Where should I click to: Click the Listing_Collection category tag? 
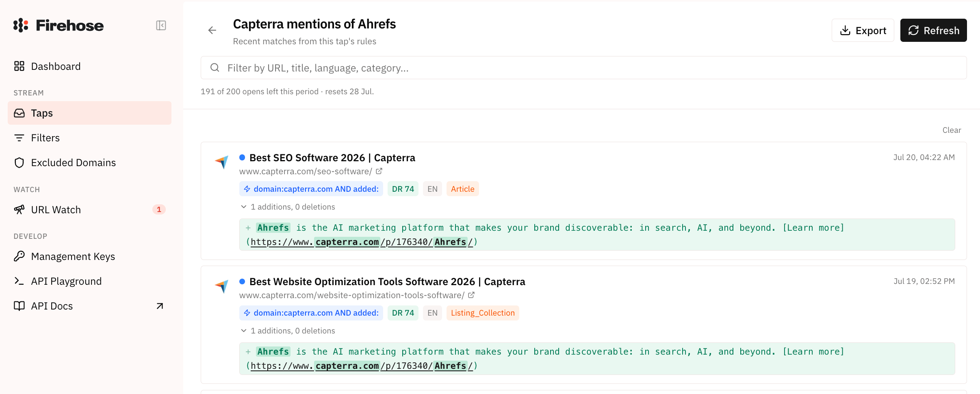(x=483, y=313)
